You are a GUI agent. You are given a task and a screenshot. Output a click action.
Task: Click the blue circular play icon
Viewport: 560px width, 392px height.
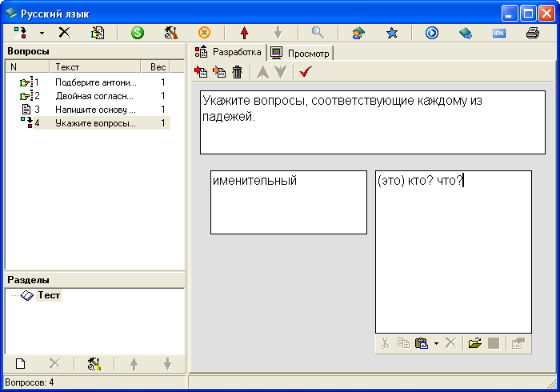coord(431,33)
